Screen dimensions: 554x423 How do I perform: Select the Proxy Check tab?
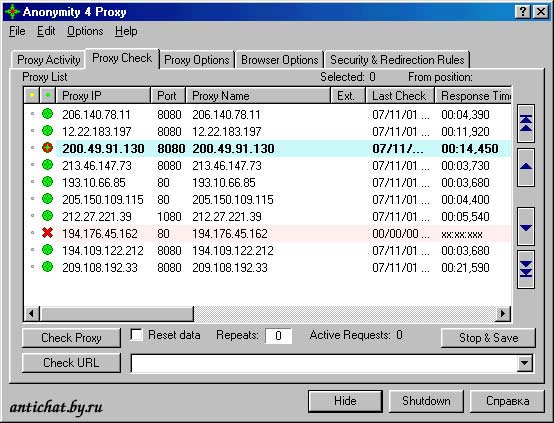click(x=122, y=58)
